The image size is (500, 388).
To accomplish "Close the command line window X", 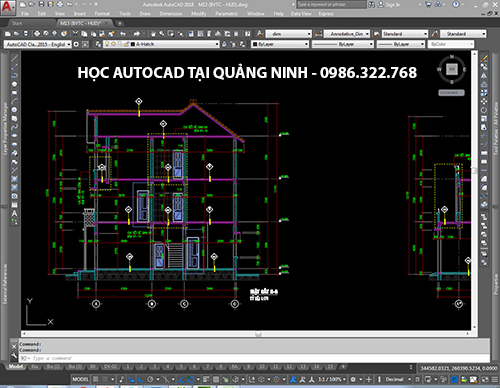I will [x=14, y=347].
